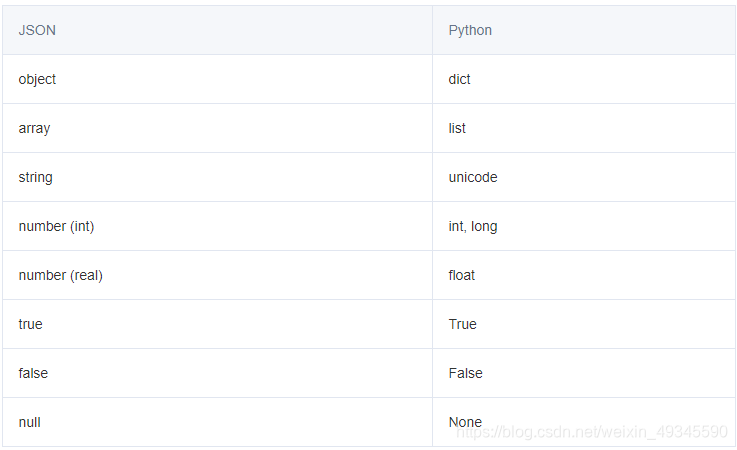Select the "dict" cell in the Python column

(460, 79)
